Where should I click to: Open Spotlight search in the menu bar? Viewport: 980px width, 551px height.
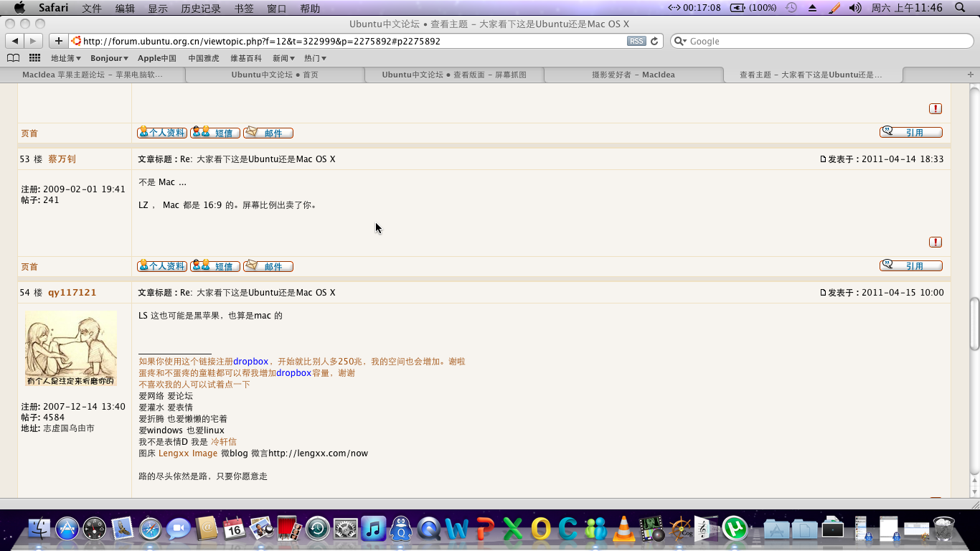tap(961, 8)
